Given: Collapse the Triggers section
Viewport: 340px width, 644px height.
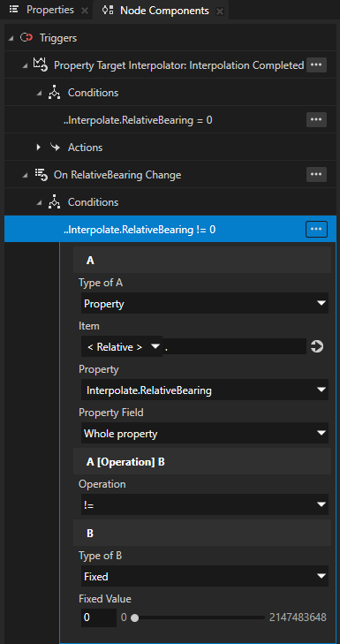Looking at the screenshot, I should tap(11, 38).
